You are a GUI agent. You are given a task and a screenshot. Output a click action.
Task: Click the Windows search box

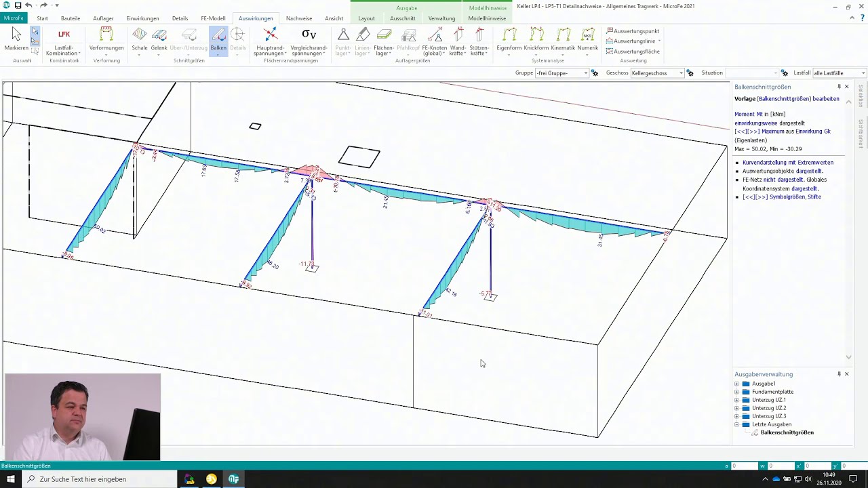(x=99, y=479)
